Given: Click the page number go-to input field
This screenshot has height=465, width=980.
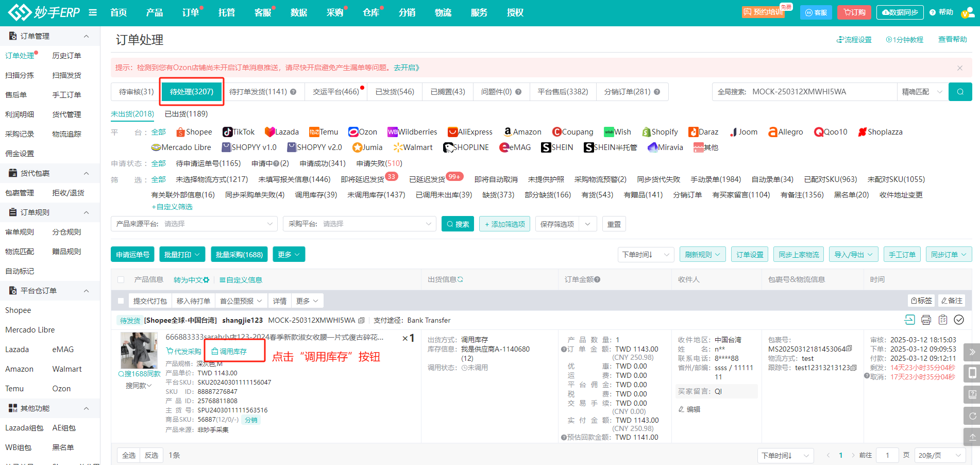Looking at the screenshot, I should point(887,455).
